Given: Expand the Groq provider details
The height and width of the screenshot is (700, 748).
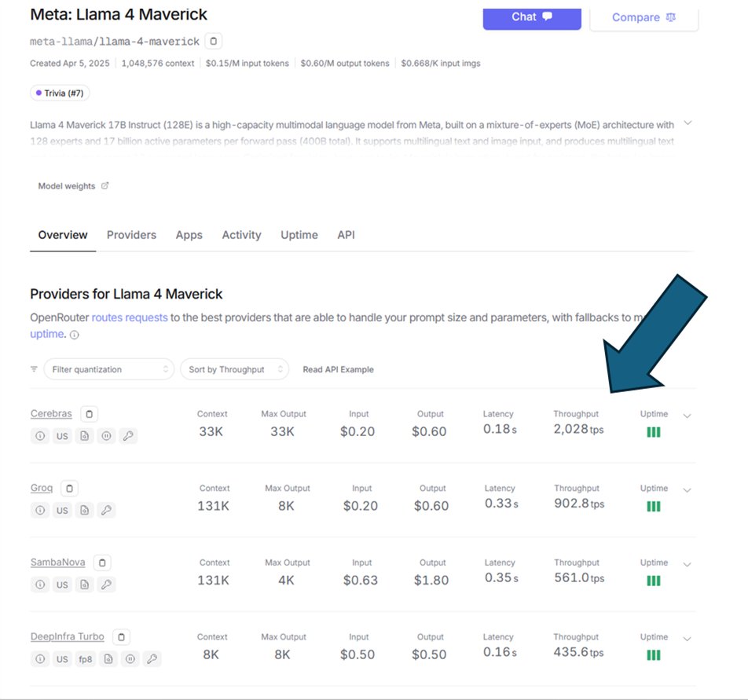Looking at the screenshot, I should [x=687, y=490].
